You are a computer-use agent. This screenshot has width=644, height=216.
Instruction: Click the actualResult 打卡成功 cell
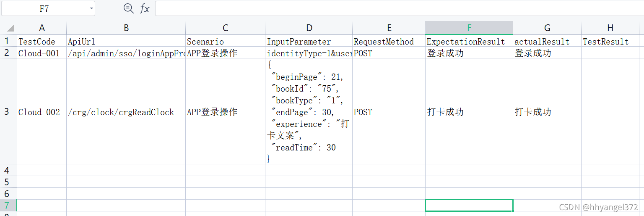pyautogui.click(x=547, y=112)
